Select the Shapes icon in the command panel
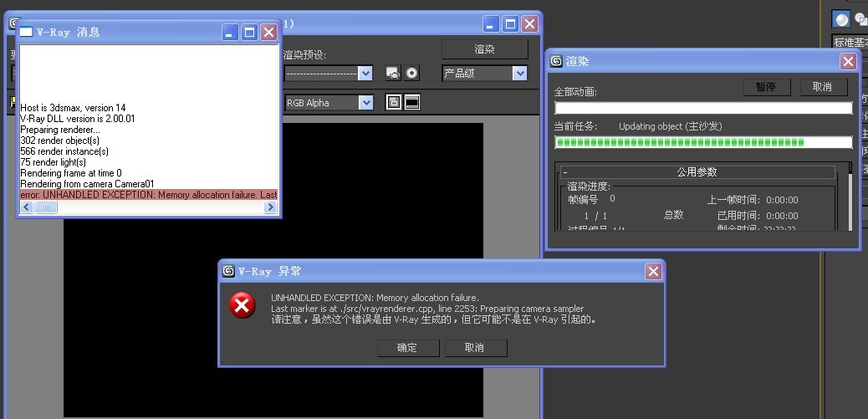This screenshot has height=419, width=868. pyautogui.click(x=861, y=20)
